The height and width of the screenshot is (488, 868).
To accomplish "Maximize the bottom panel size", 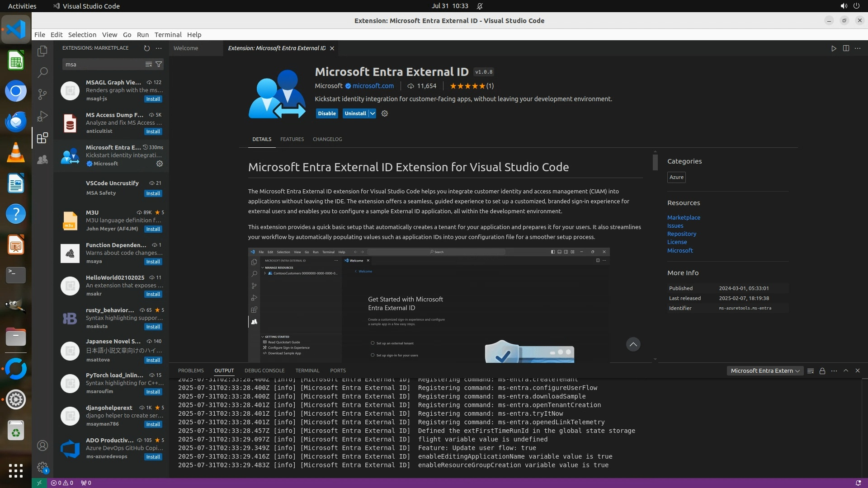I will click(x=846, y=371).
